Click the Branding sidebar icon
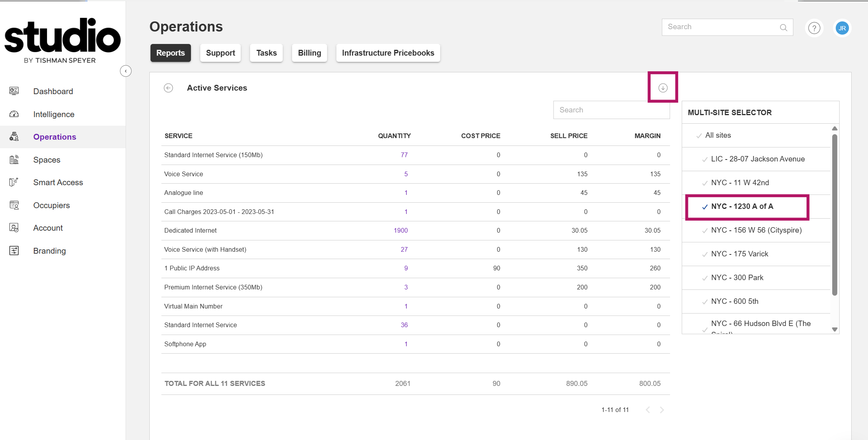 pyautogui.click(x=14, y=251)
